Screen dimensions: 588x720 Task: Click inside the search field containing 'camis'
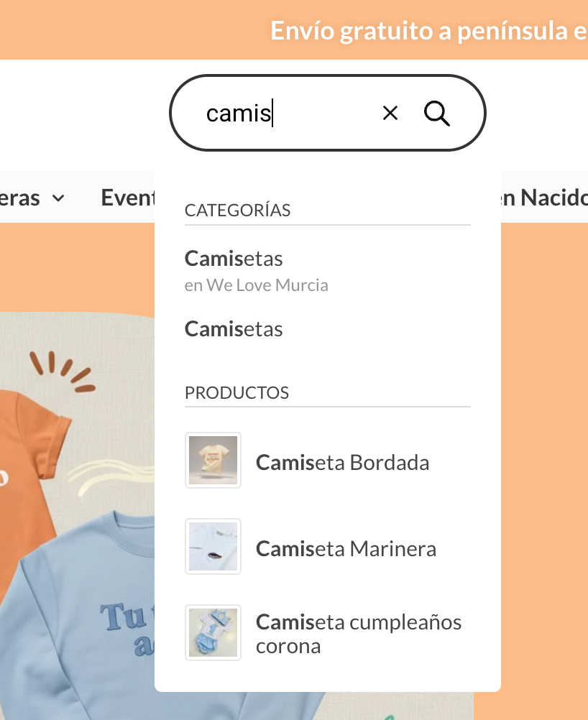click(x=285, y=113)
